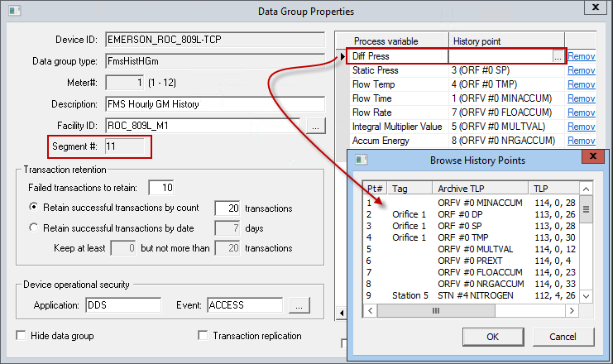Remove the Static Press row
This screenshot has height=364, width=613.
582,70
